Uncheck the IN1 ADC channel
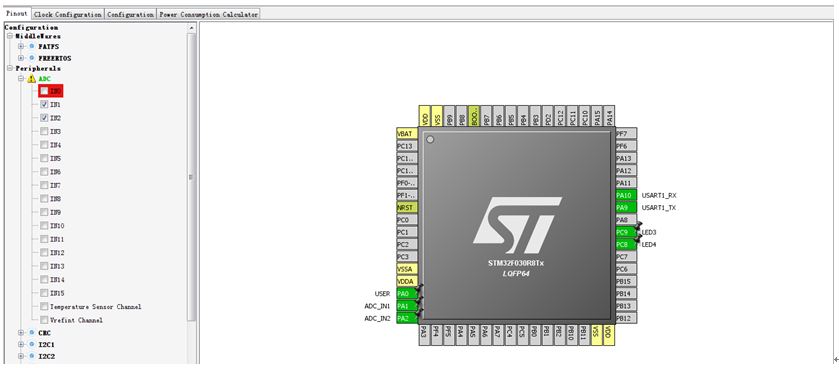Image resolution: width=839 pixels, height=368 pixels. click(44, 104)
